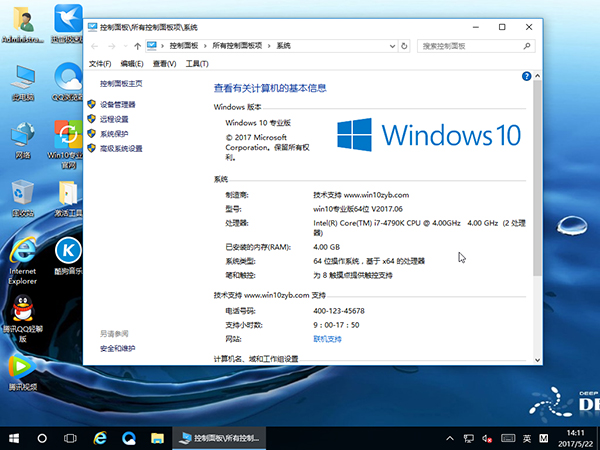Open 回收站 Recycle Bin desktop icon
Viewport: 600px width, 450px height.
[22, 196]
